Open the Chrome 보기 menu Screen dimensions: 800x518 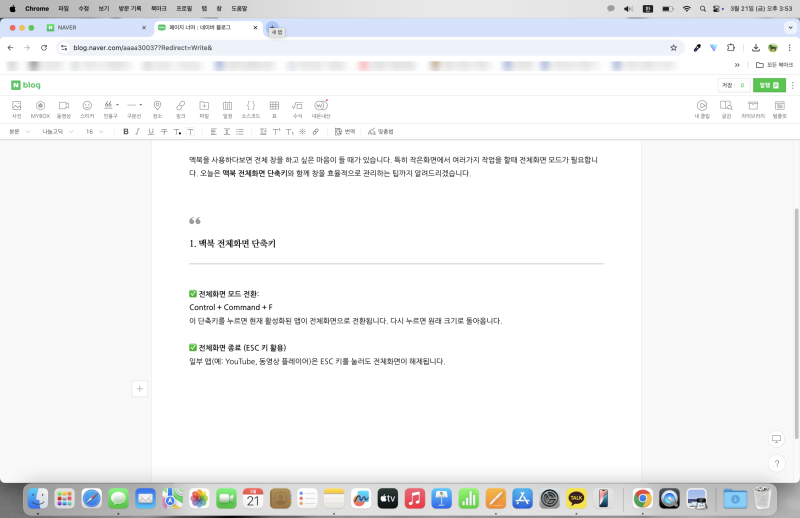tap(104, 9)
